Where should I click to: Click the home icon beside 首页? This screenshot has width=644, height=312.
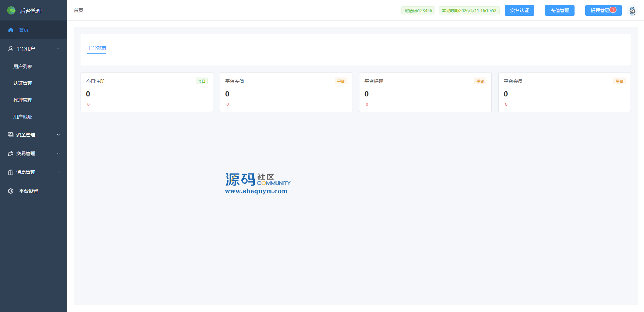pos(11,30)
